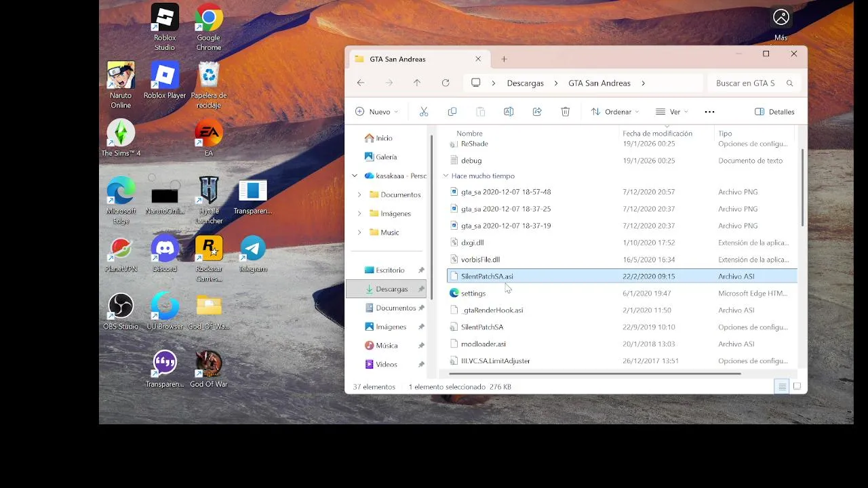868x488 pixels.
Task: Switch to large thumbnails view icon
Action: coord(797,386)
